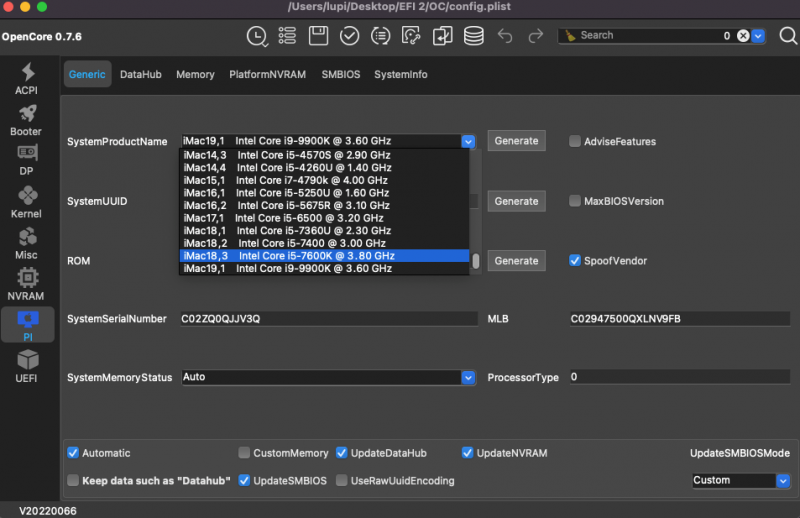Click the clock history icon in toolbar
800x518 pixels.
[x=257, y=36]
